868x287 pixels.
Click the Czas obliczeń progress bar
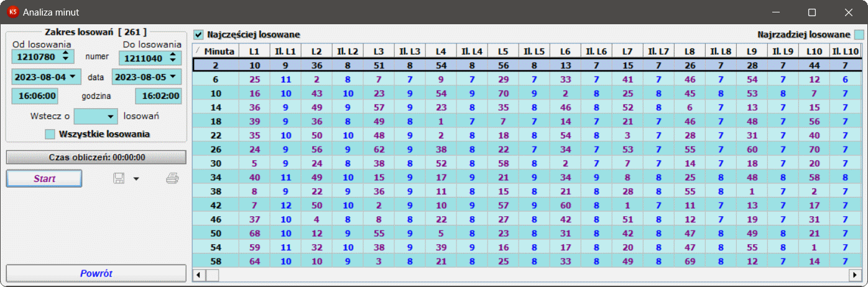point(96,157)
